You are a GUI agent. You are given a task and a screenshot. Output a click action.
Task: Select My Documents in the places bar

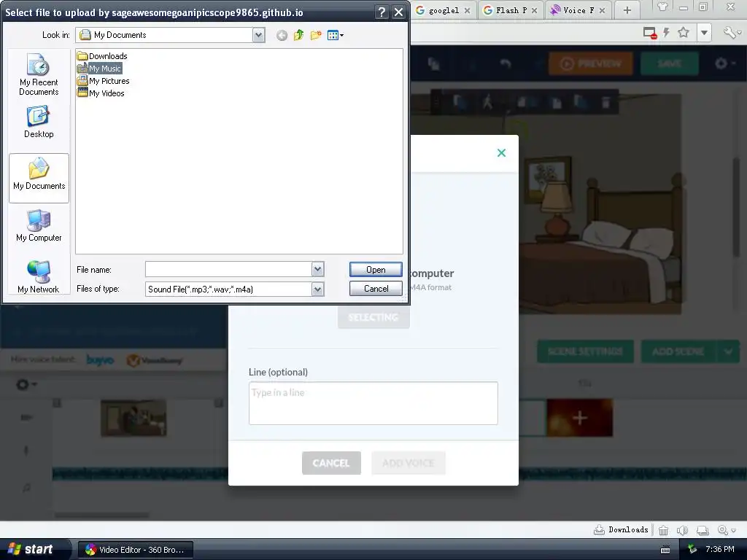coord(39,178)
